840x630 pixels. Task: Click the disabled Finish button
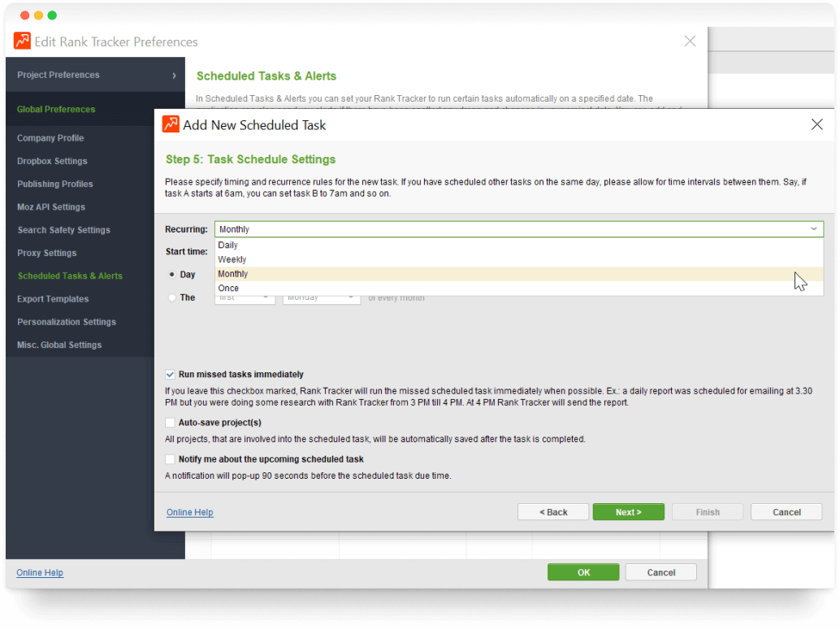click(x=707, y=512)
